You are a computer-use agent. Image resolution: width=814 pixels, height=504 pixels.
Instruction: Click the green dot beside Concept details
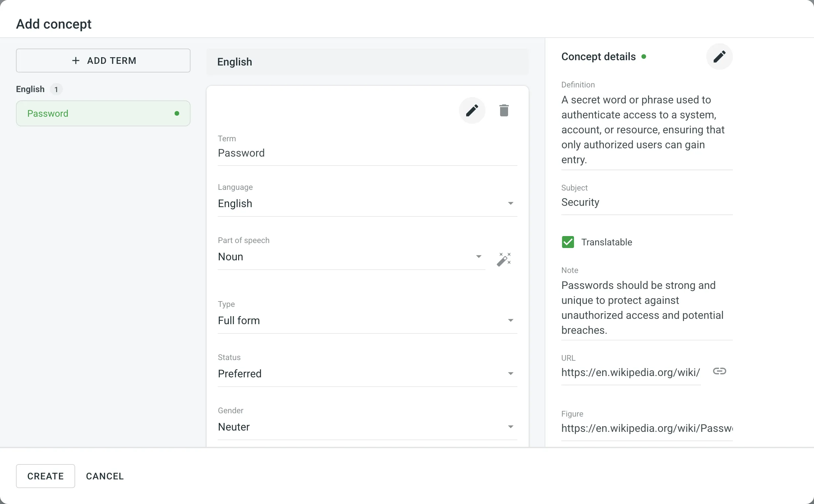click(x=644, y=57)
